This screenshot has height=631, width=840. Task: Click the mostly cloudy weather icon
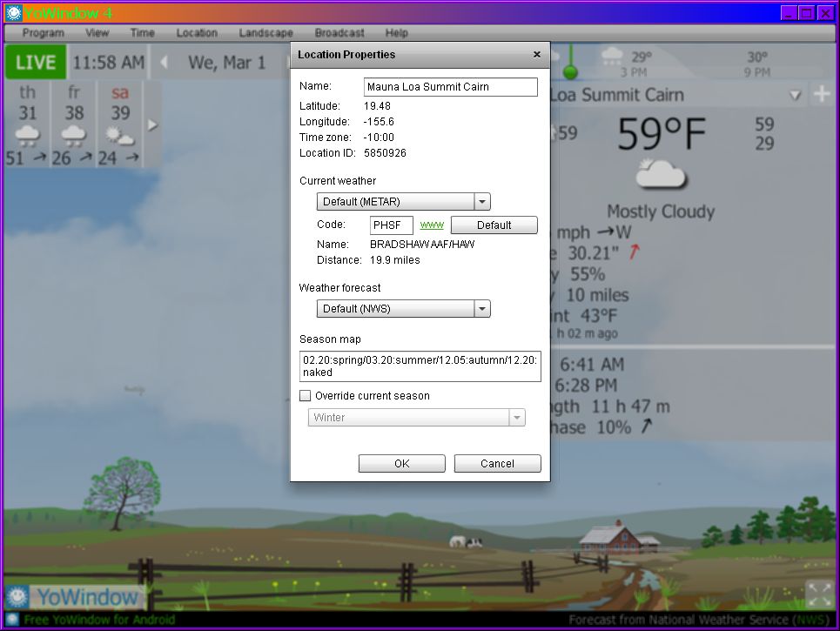pos(660,174)
